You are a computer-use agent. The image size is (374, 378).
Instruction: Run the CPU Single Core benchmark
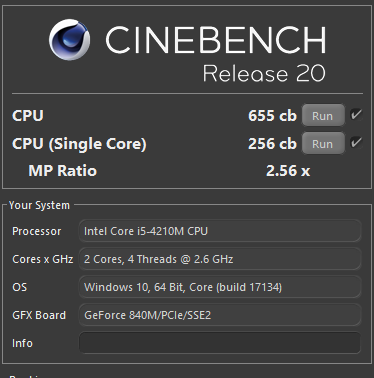[323, 143]
